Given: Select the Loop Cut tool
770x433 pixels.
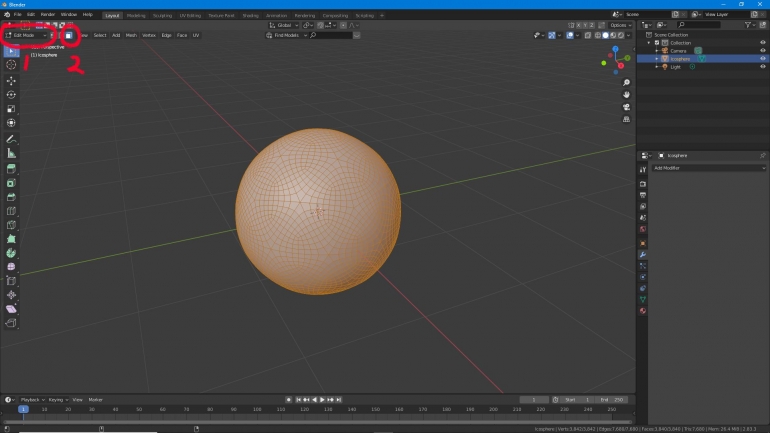Looking at the screenshot, I should 11,211.
